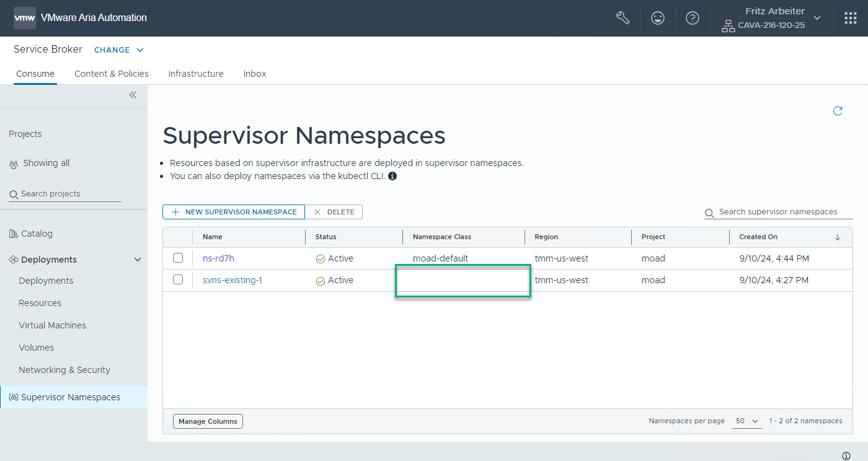This screenshot has width=868, height=461.
Task: Collapse the sidebar with double chevron
Action: click(133, 95)
